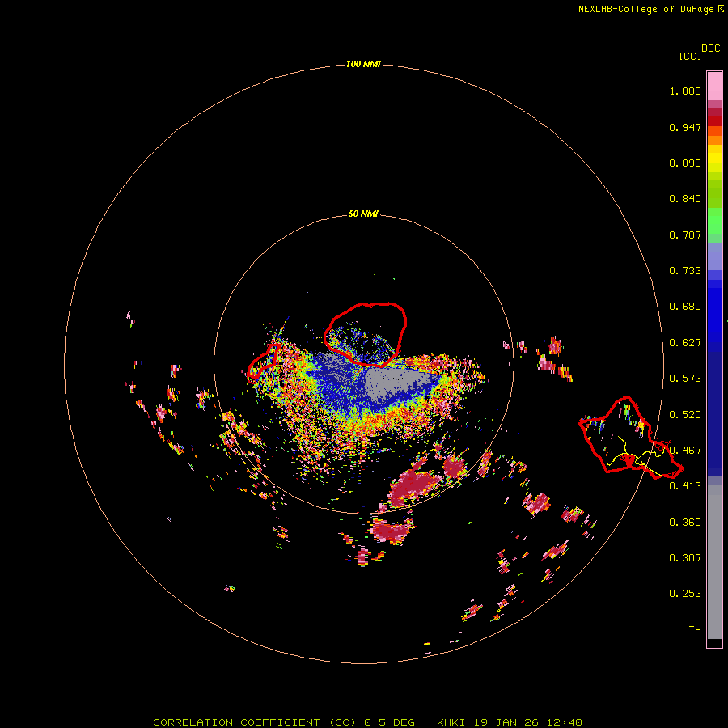Screen dimensions: 728x728
Task: Click the 50 NMI range ring label
Action: pos(363,214)
